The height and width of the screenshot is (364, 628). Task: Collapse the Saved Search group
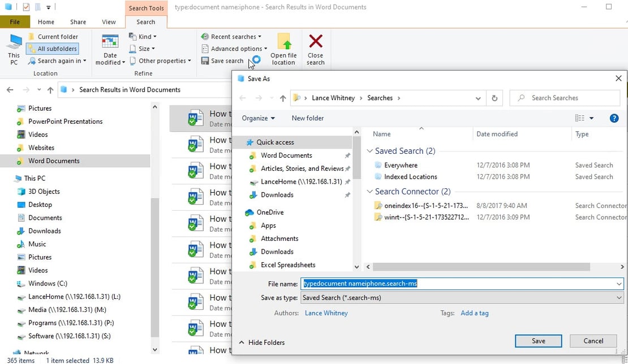click(x=370, y=151)
